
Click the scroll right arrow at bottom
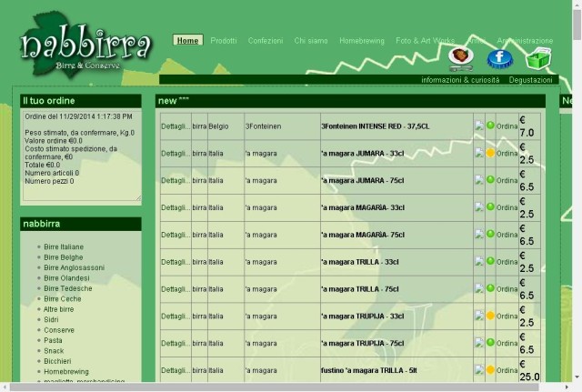coord(567,387)
